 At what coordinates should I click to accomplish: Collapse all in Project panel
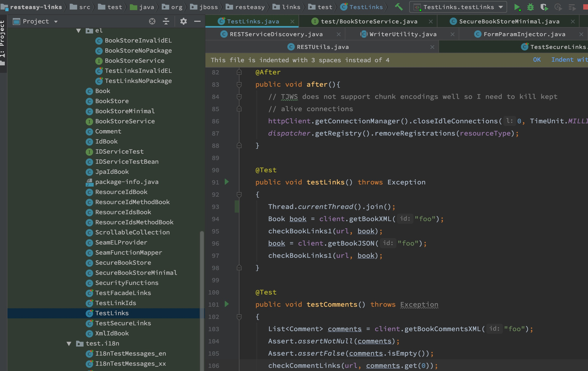[x=166, y=21]
